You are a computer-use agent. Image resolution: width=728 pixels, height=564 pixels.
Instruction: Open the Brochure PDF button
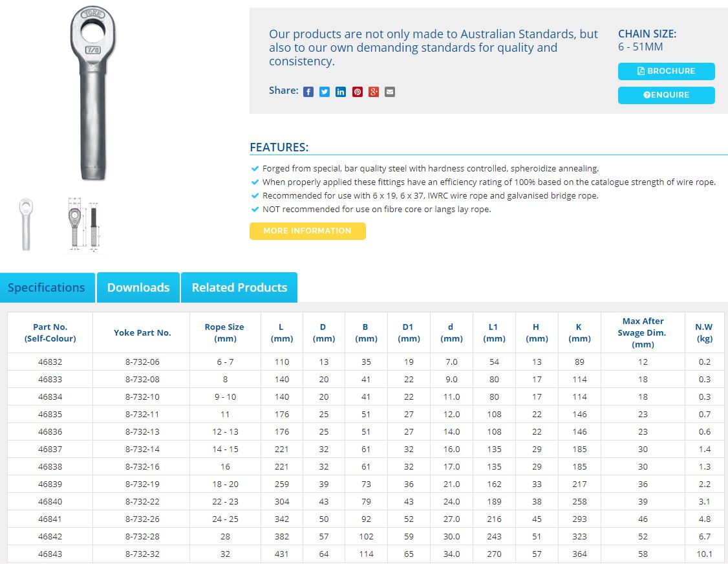[666, 71]
